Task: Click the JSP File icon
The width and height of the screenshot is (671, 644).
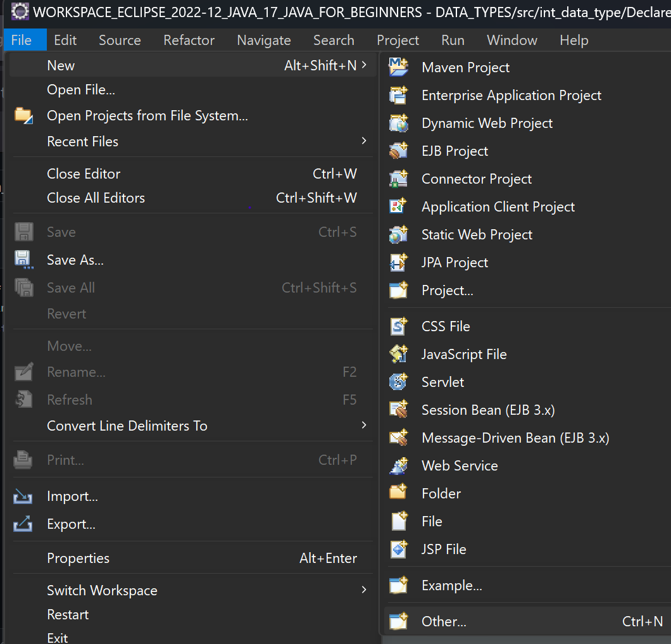Action: pyautogui.click(x=398, y=549)
